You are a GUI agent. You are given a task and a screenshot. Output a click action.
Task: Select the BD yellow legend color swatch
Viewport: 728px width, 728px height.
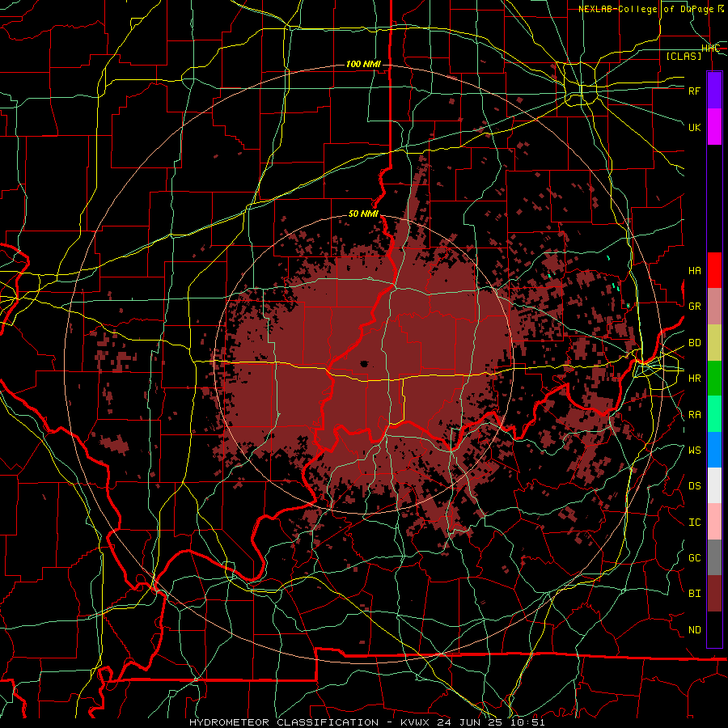[714, 343]
